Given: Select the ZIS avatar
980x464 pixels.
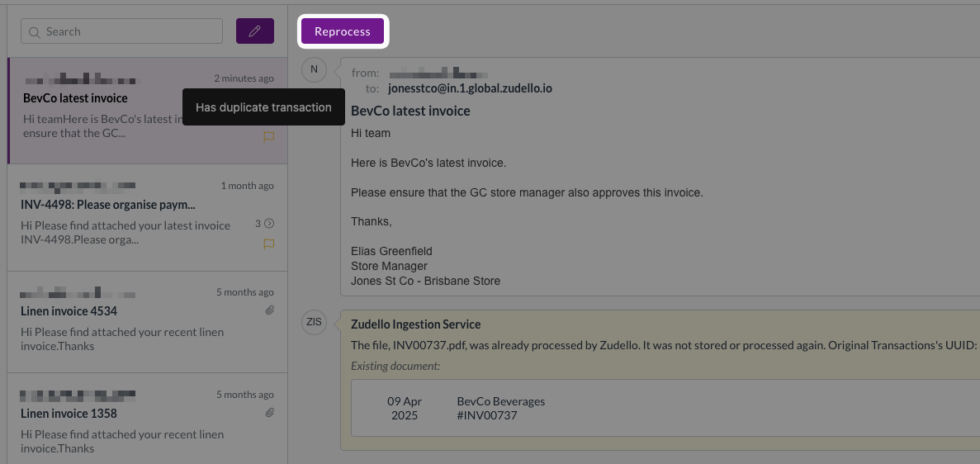Looking at the screenshot, I should click(314, 322).
